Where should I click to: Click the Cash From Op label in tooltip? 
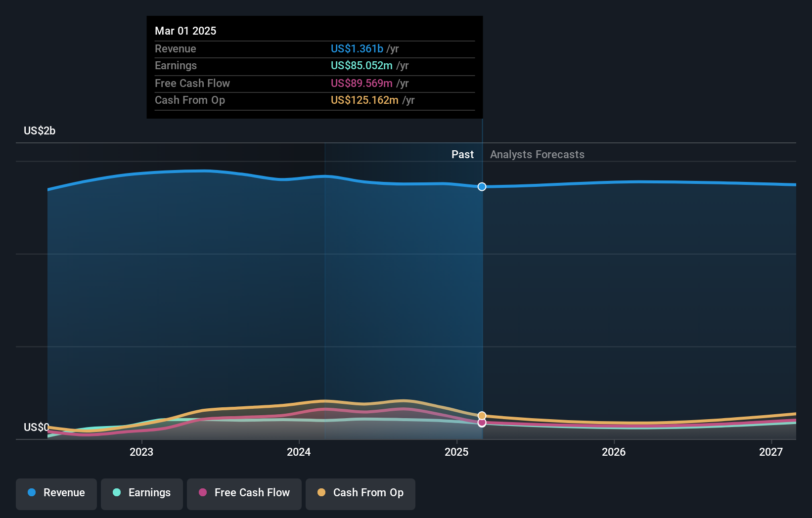point(190,100)
